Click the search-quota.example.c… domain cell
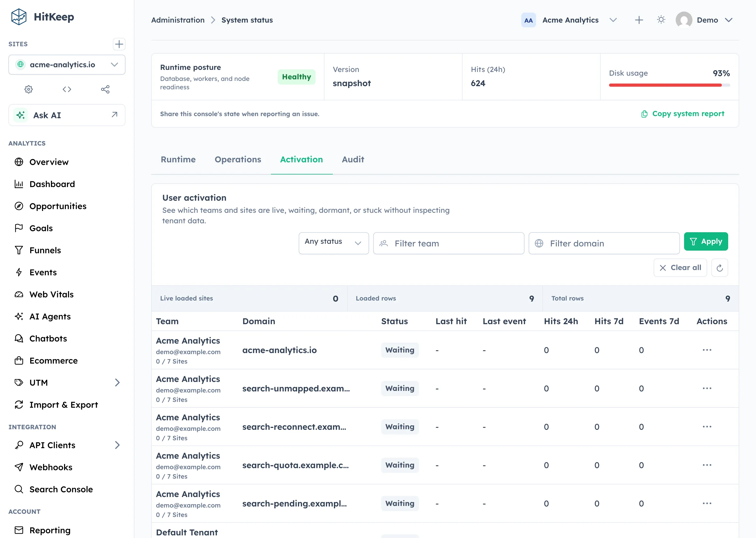756x538 pixels. (x=295, y=465)
